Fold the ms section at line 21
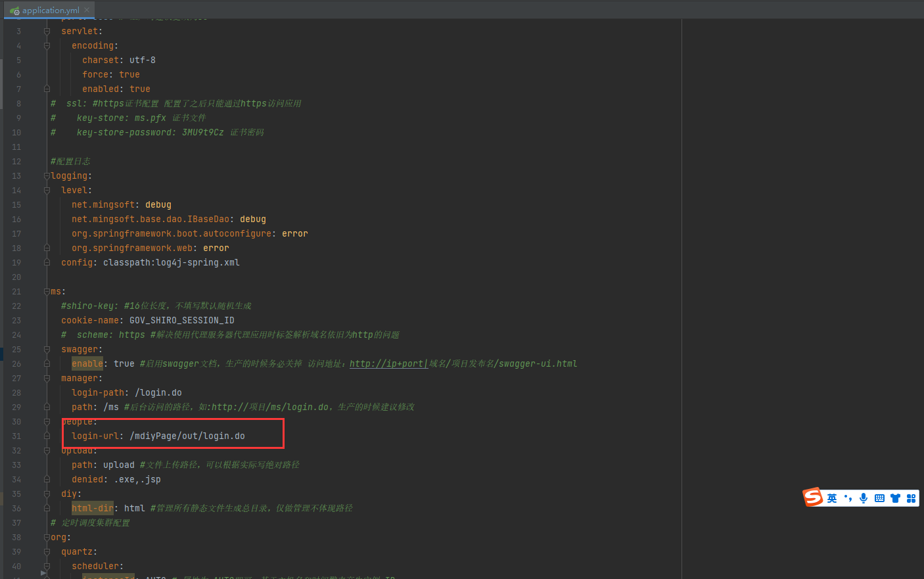The height and width of the screenshot is (579, 924). (x=47, y=291)
